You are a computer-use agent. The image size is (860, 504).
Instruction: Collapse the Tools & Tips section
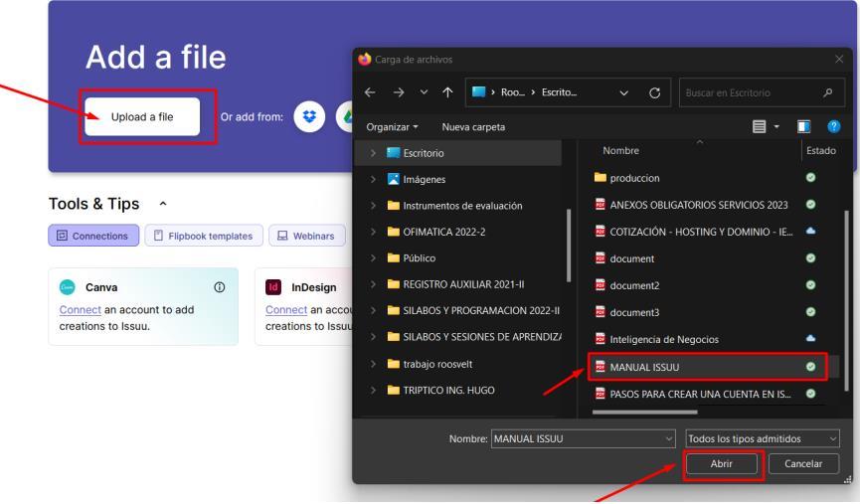coord(162,204)
